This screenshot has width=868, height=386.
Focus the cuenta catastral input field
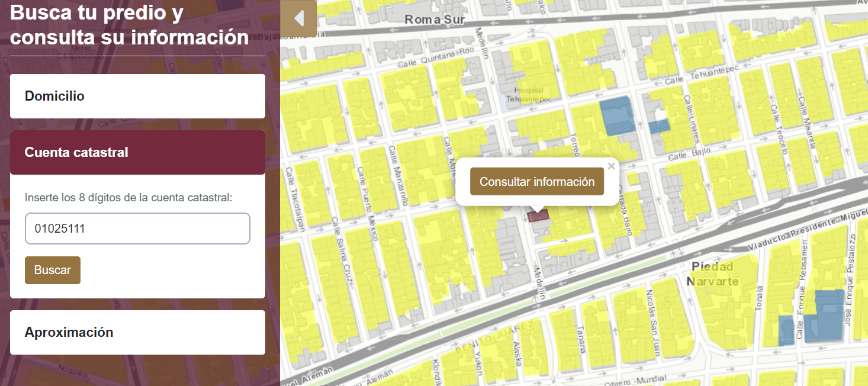click(x=137, y=229)
